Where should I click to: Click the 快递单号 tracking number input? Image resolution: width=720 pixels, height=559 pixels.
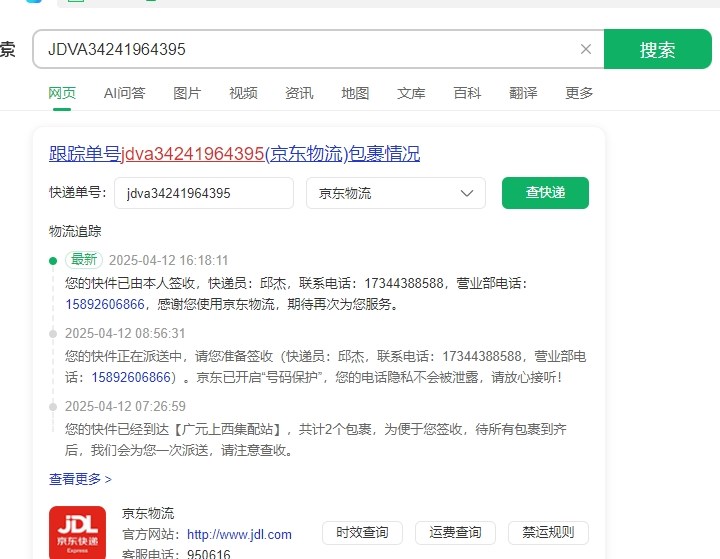pos(204,193)
